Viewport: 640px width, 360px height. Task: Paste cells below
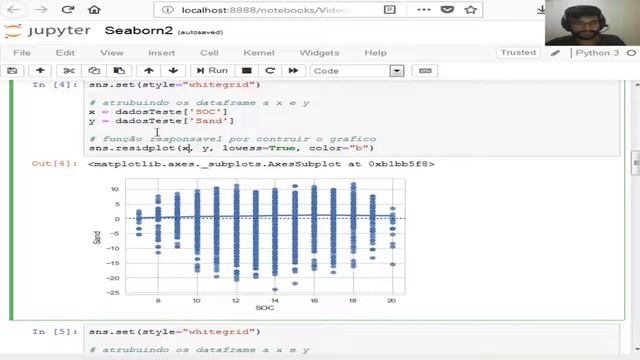[x=119, y=71]
